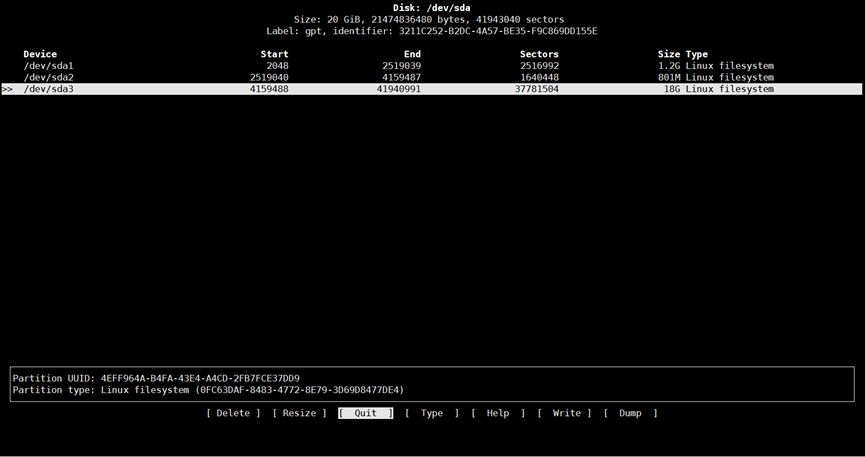The image size is (865, 457).
Task: Click Linux filesystem type of sda3
Action: click(729, 89)
